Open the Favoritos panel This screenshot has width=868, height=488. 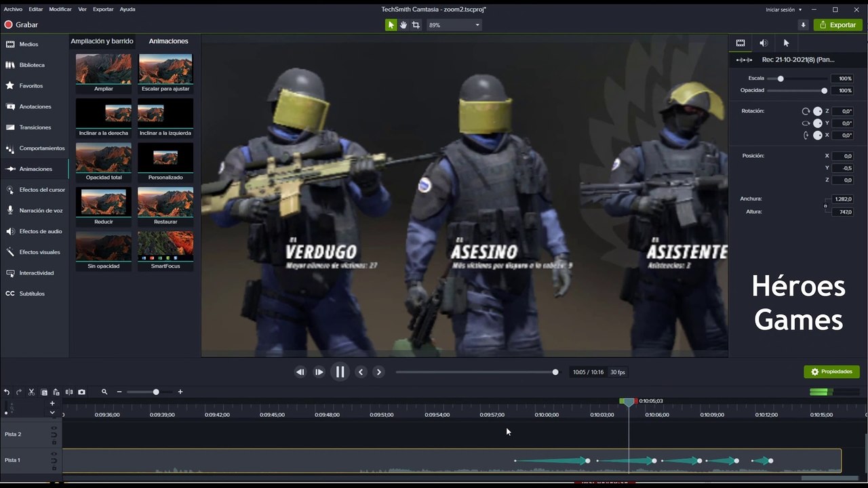[x=34, y=86]
